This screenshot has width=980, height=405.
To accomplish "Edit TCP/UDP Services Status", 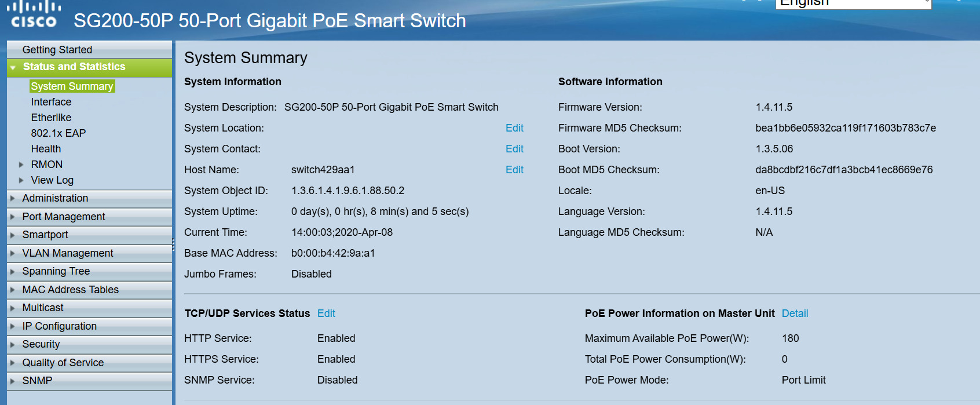I will [326, 313].
